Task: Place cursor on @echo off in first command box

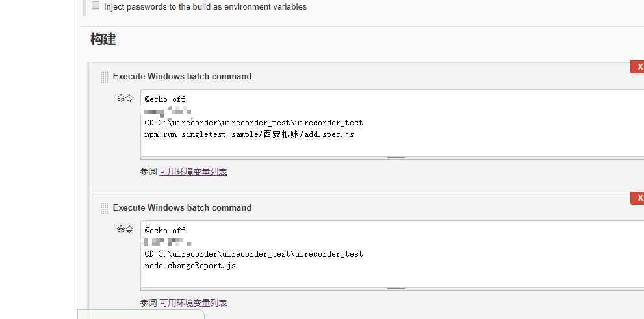Action: coord(165,99)
